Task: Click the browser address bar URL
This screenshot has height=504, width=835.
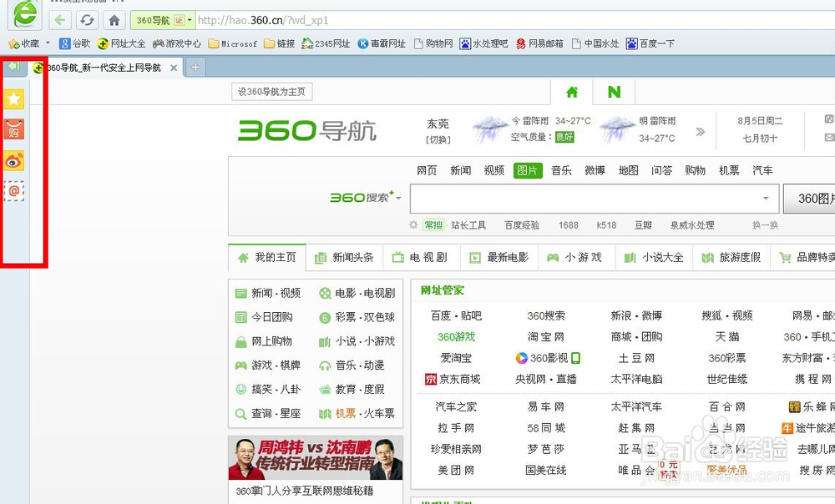Action: 263,20
